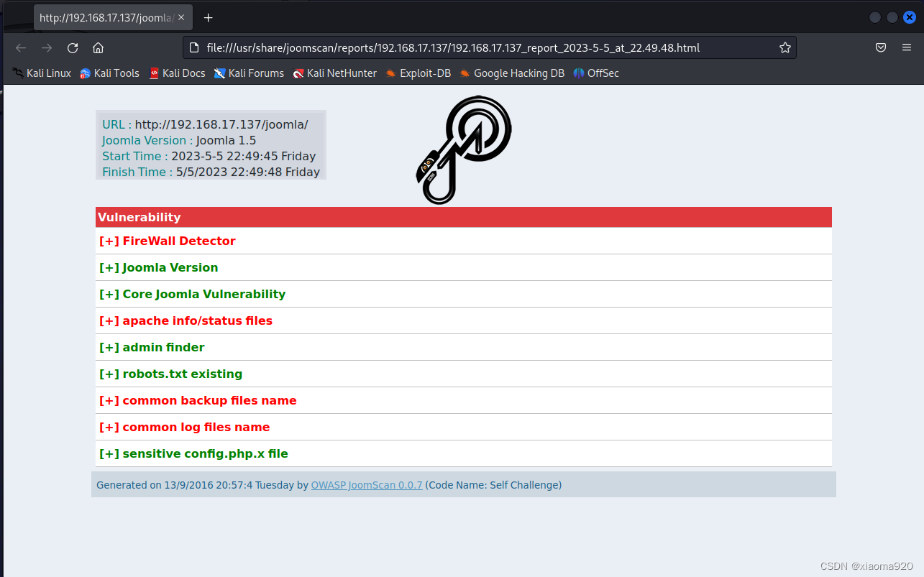Click the file page icon in address bar

193,48
